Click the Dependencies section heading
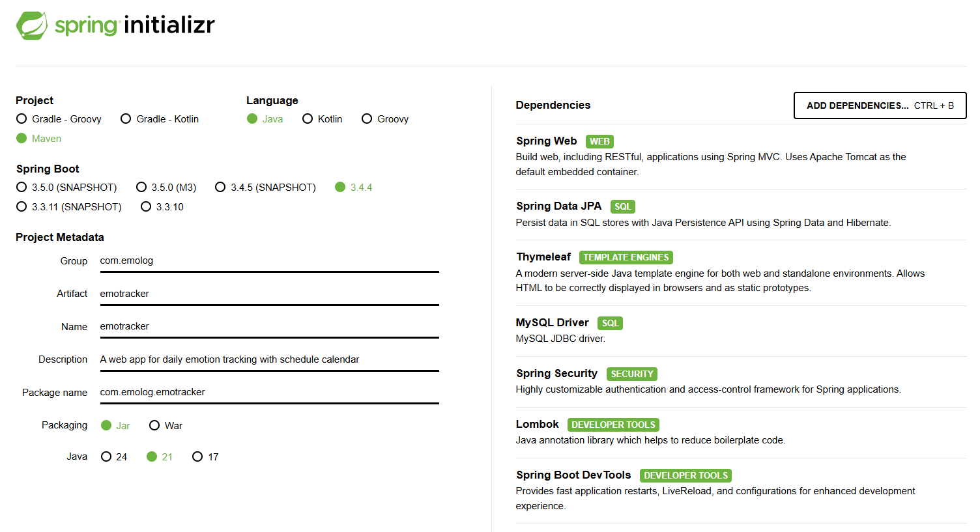This screenshot has width=980, height=532. point(553,105)
